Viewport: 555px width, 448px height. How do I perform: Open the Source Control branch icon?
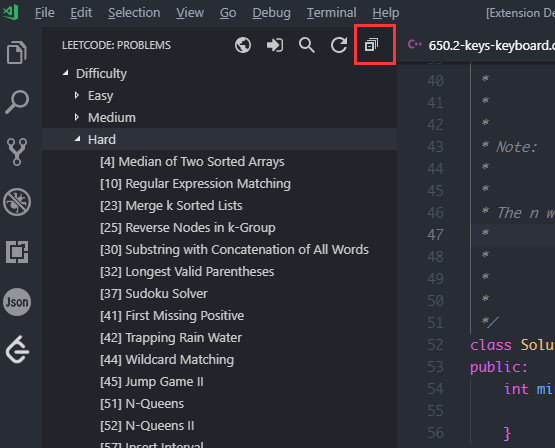point(17,152)
